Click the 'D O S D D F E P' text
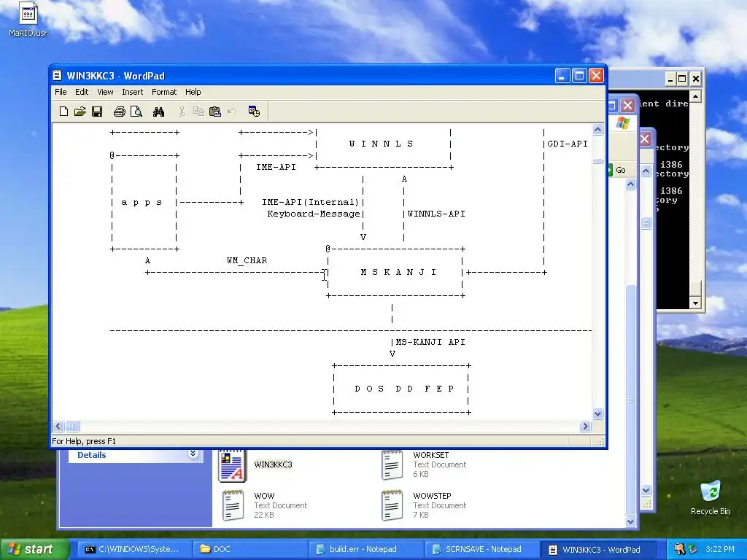 404,389
